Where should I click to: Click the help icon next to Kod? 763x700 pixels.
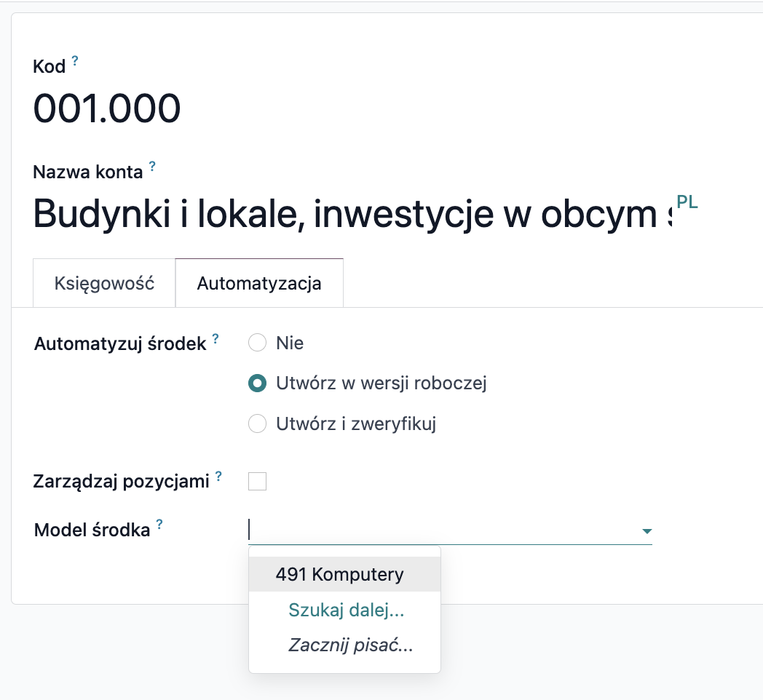pyautogui.click(x=75, y=61)
